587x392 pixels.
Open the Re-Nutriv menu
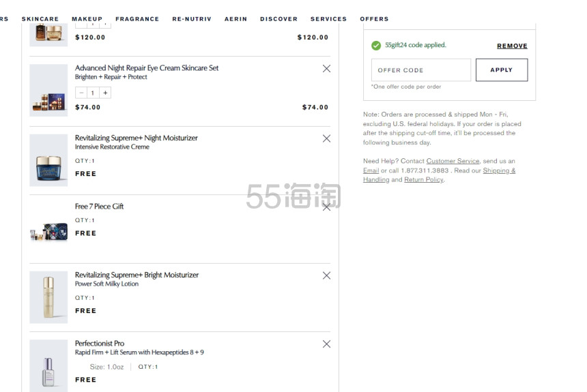[x=192, y=18]
